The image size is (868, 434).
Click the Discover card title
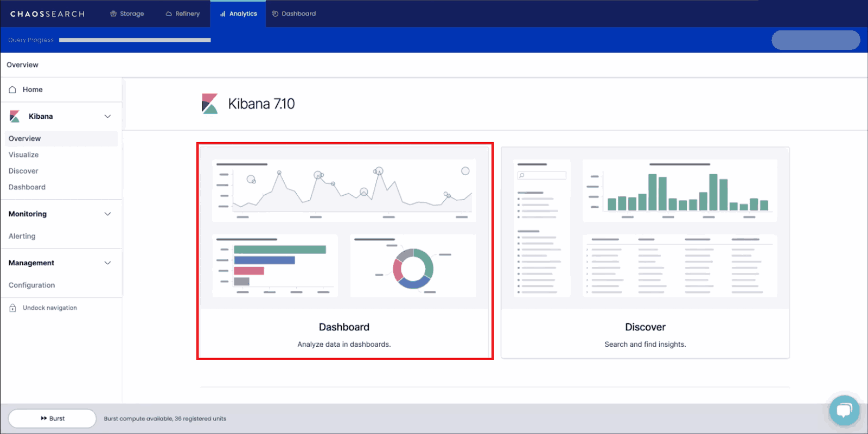(x=645, y=327)
